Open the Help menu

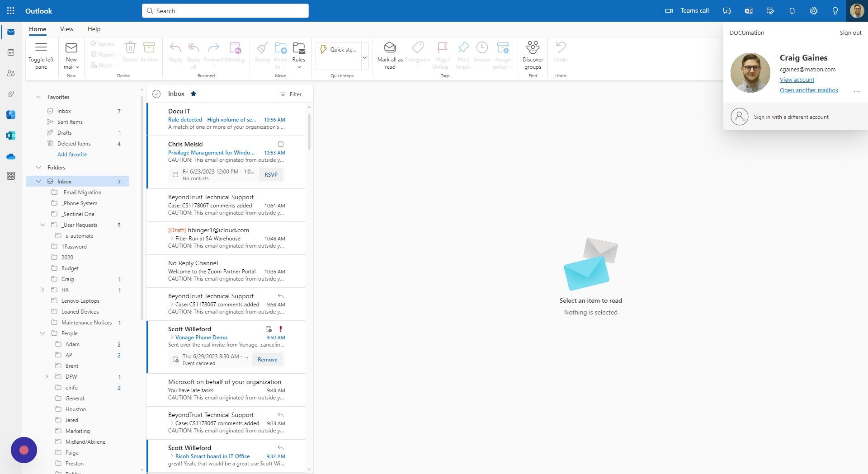pos(94,28)
